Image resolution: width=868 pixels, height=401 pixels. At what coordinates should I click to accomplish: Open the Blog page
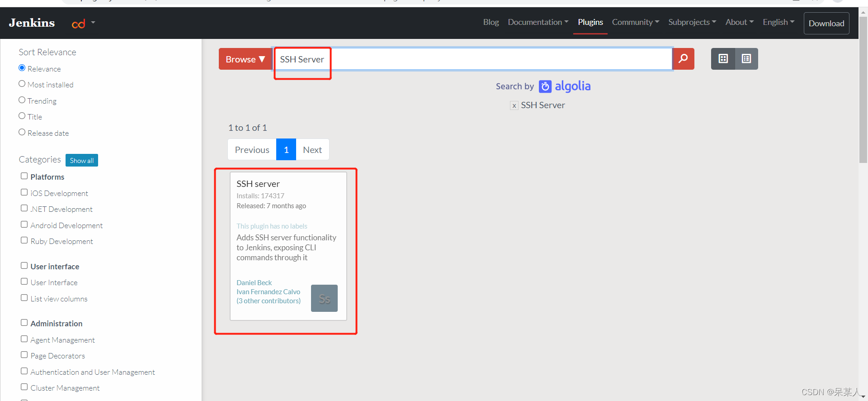[x=491, y=22]
